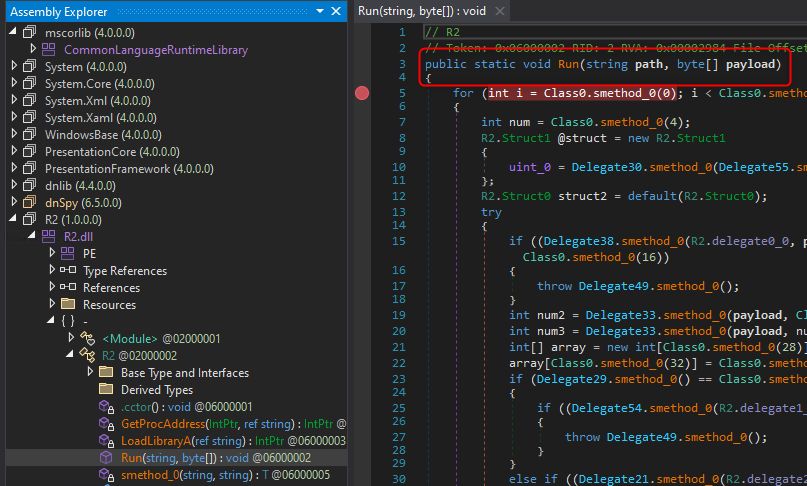Image resolution: width=807 pixels, height=486 pixels.
Task: Collapse the mscorlib assembly node
Action: coord(13,31)
